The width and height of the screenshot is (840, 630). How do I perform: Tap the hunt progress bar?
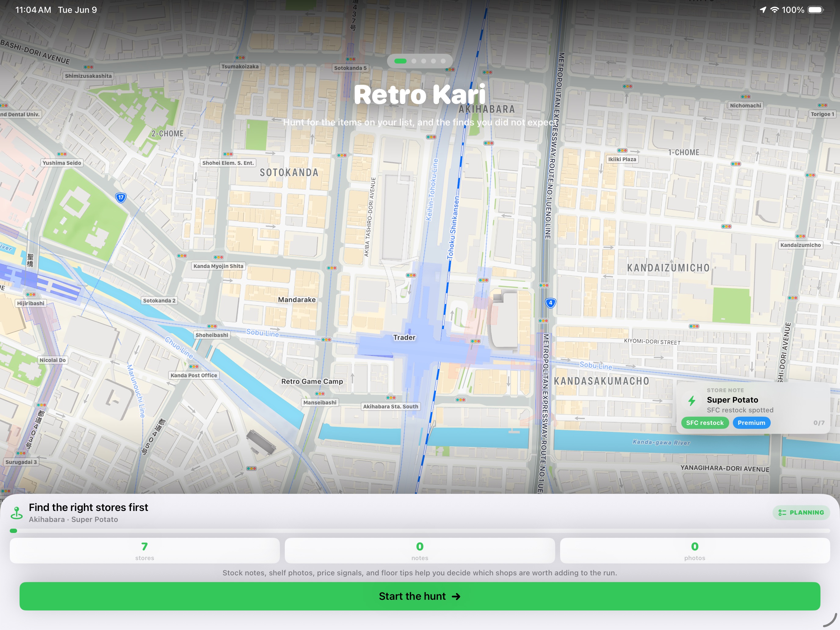click(x=420, y=531)
